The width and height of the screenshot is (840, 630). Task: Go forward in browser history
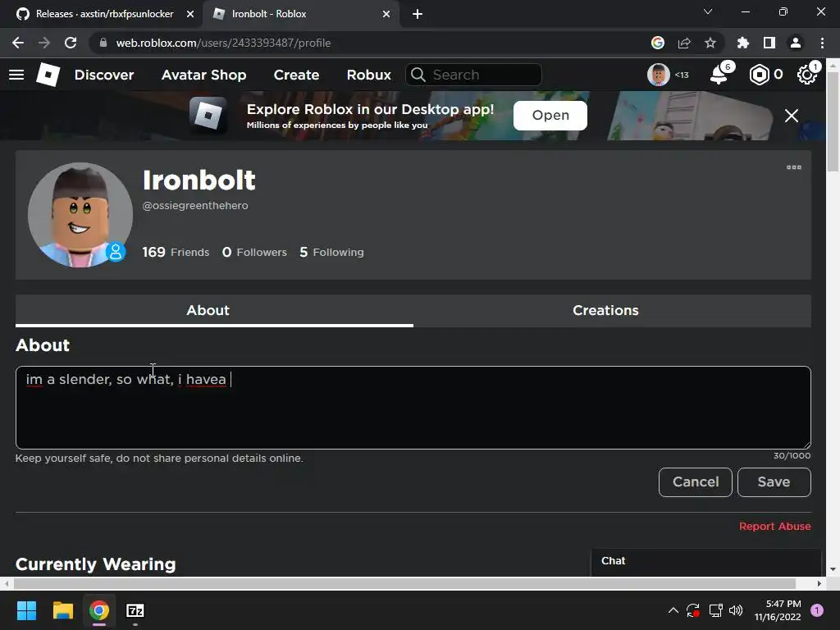coord(44,43)
